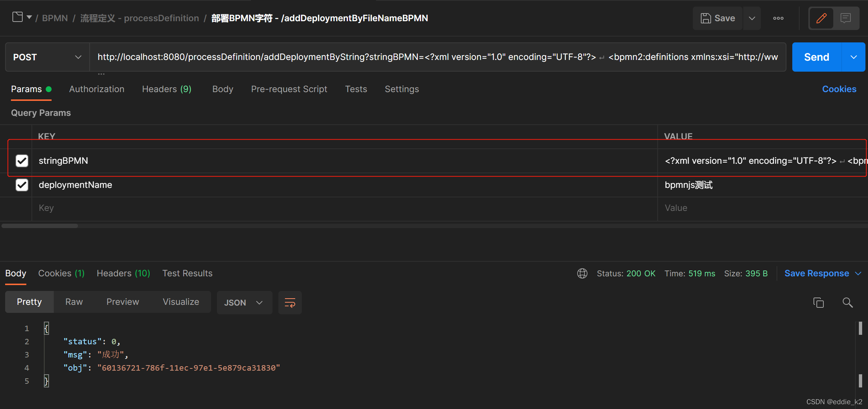Open the response Cookies (1) tab
868x409 pixels.
[61, 273]
